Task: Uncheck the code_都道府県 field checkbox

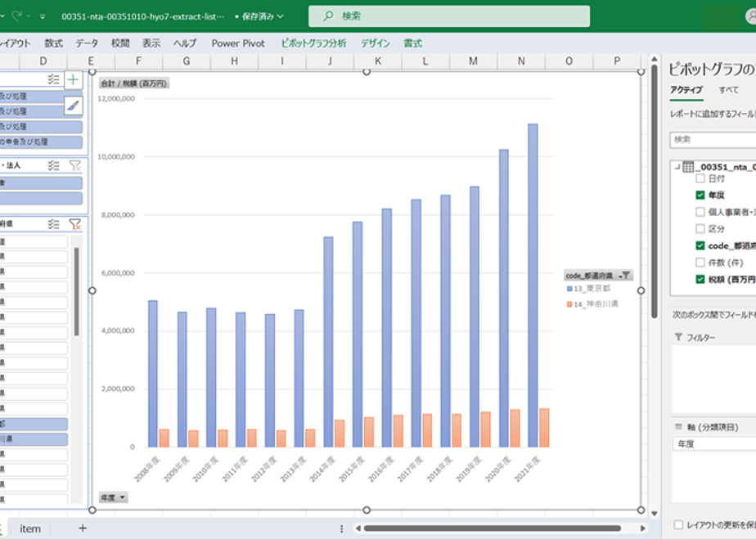Action: click(700, 245)
